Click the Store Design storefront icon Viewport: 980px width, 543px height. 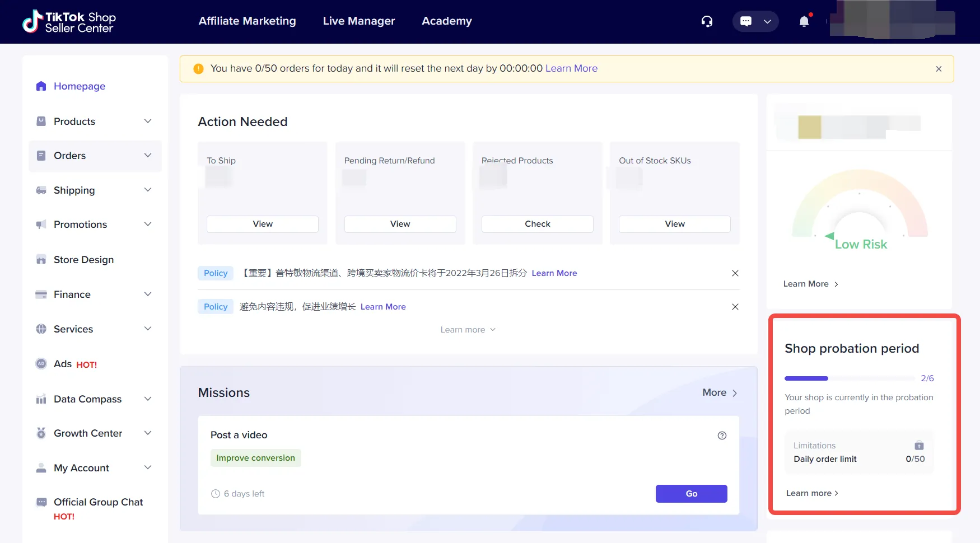(x=41, y=260)
